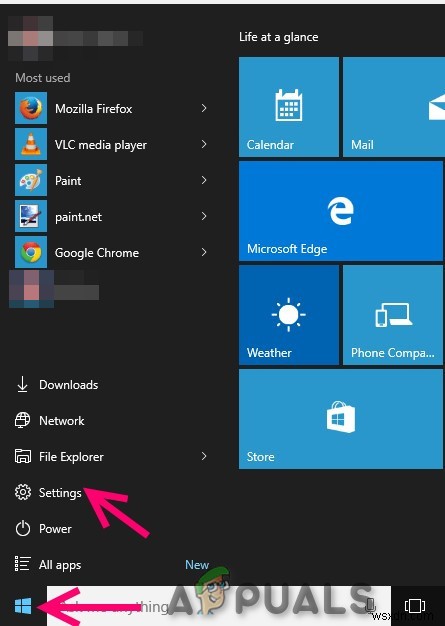Expand Google Chrome jump list arrow
Viewport: 445px width, 626px height.
204,252
